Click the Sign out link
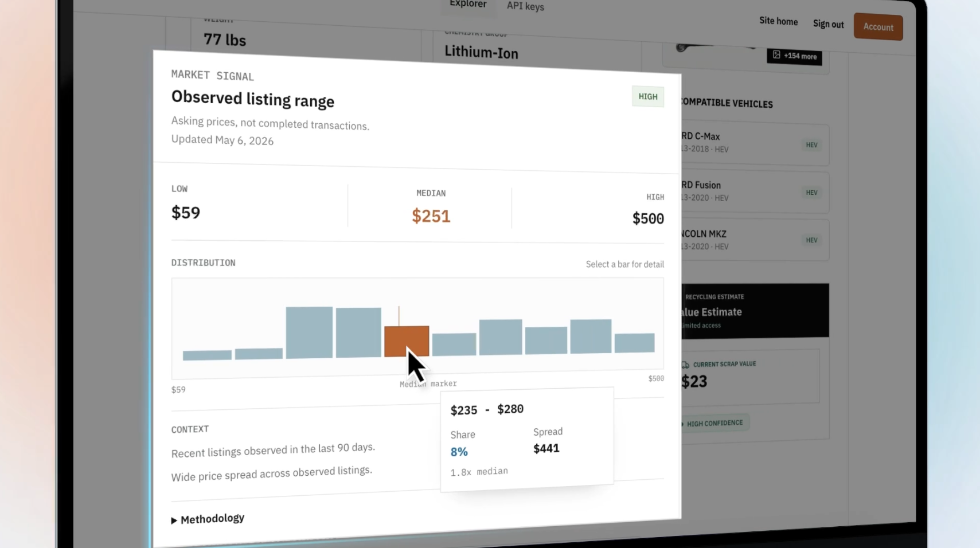 click(828, 24)
